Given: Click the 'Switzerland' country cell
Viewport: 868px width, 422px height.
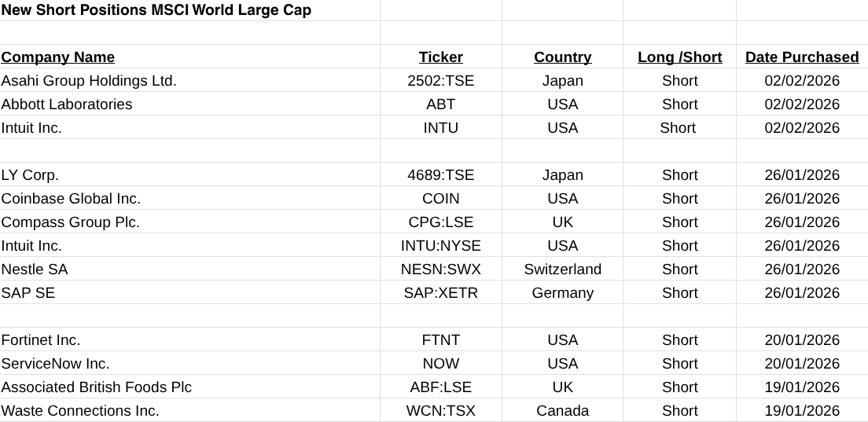Looking at the screenshot, I should (562, 270).
